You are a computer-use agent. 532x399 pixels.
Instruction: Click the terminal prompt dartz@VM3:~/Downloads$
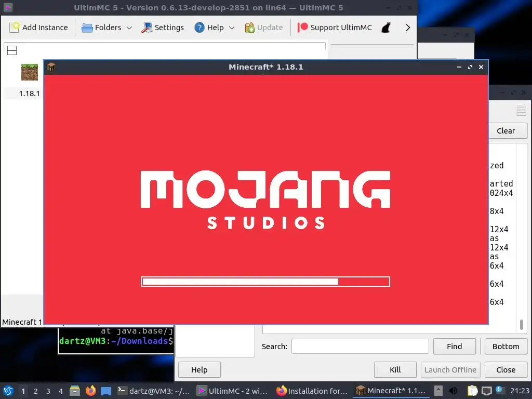116,341
